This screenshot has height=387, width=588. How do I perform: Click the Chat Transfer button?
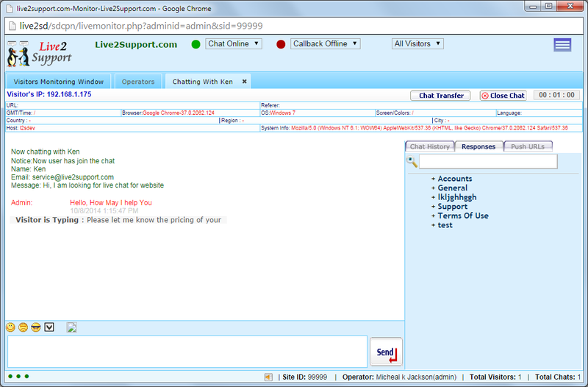point(441,96)
